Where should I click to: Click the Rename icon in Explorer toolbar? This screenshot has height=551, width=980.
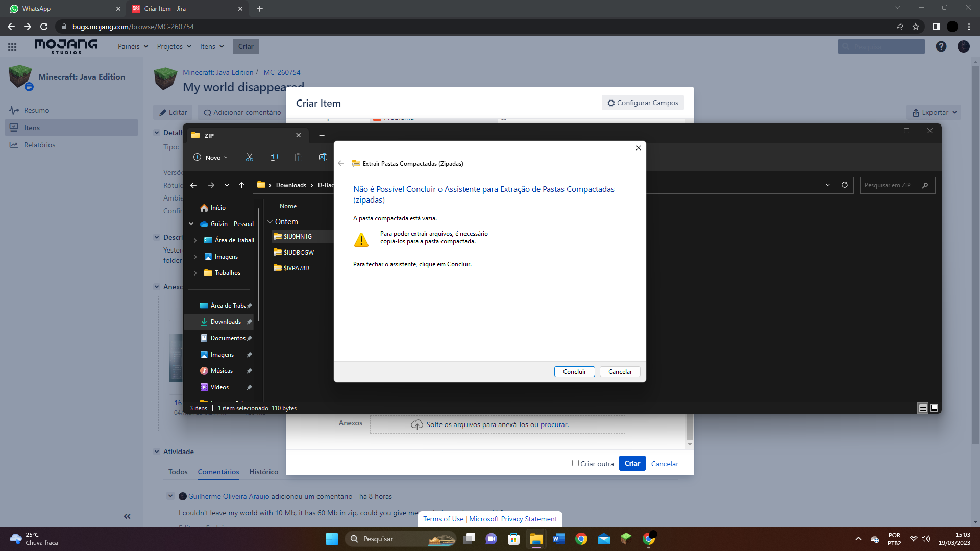coord(323,157)
